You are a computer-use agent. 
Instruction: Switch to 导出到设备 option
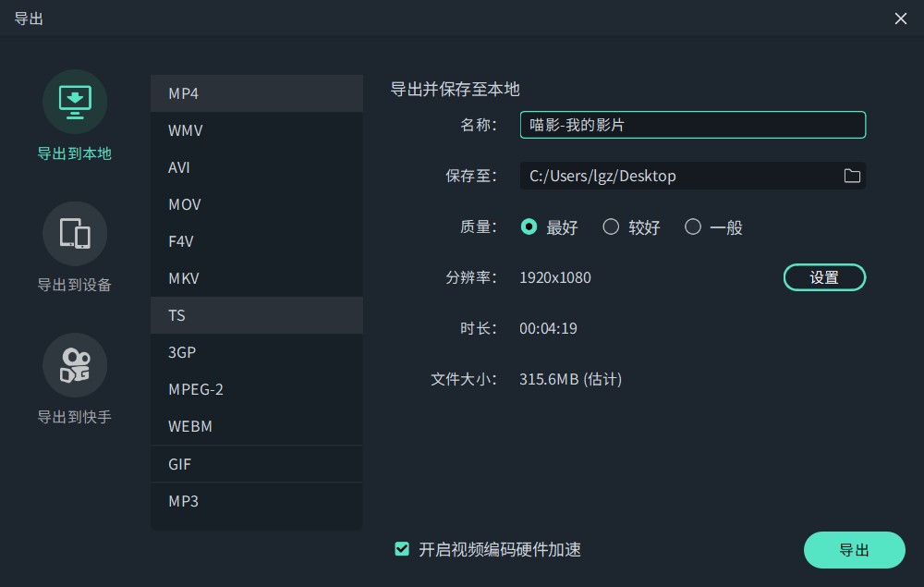74,250
